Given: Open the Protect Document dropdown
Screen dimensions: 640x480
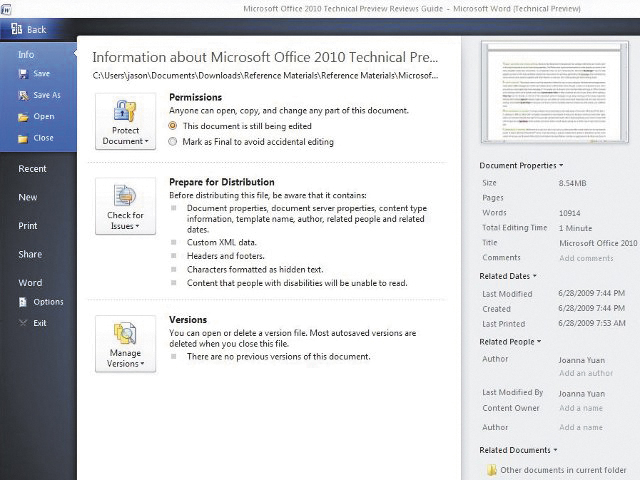Looking at the screenshot, I should [125, 121].
